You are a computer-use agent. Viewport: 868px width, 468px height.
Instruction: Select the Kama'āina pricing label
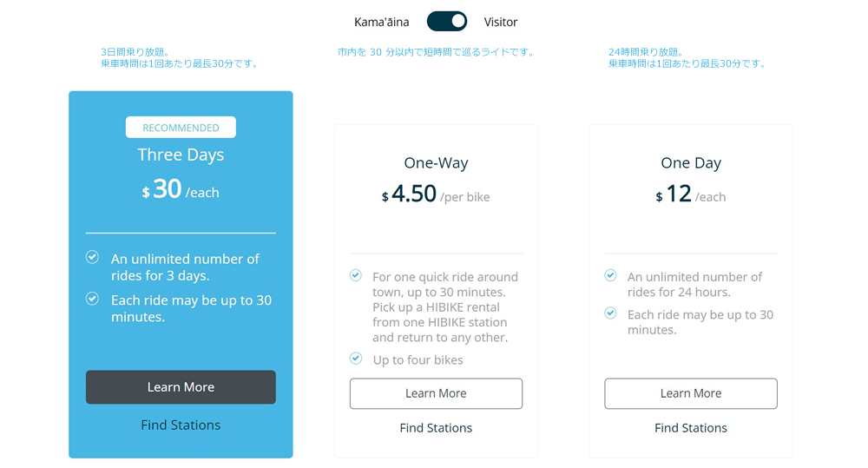[x=382, y=22]
